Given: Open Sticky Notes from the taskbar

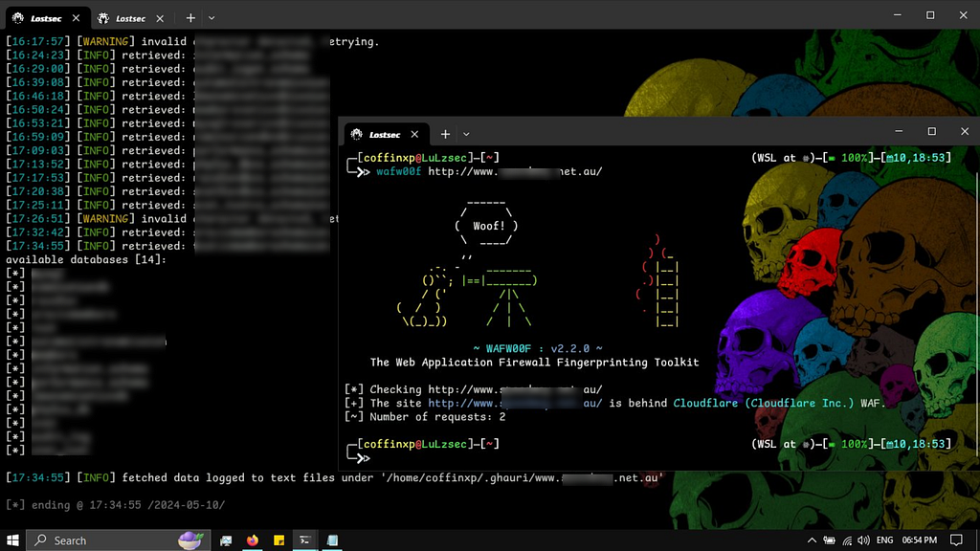Looking at the screenshot, I should click(x=279, y=540).
